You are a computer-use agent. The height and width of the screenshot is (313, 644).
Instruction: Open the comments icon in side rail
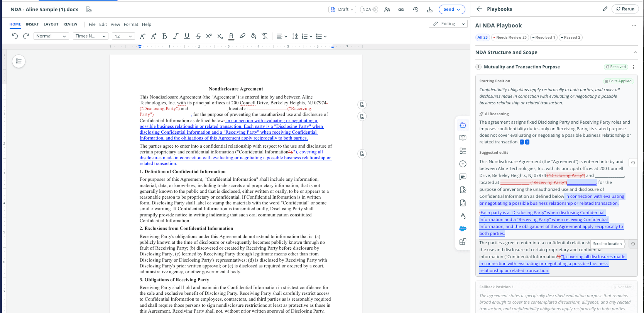463,177
